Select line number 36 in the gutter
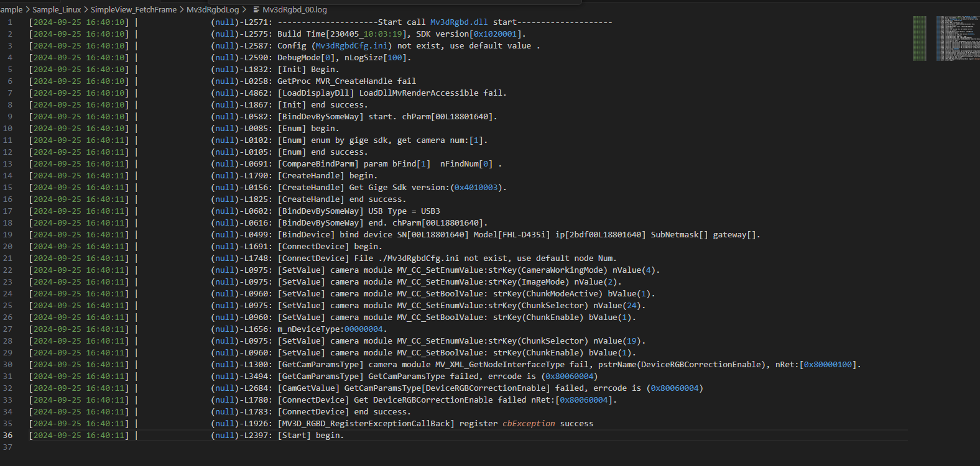Screen dimensions: 980x466 tap(8, 436)
